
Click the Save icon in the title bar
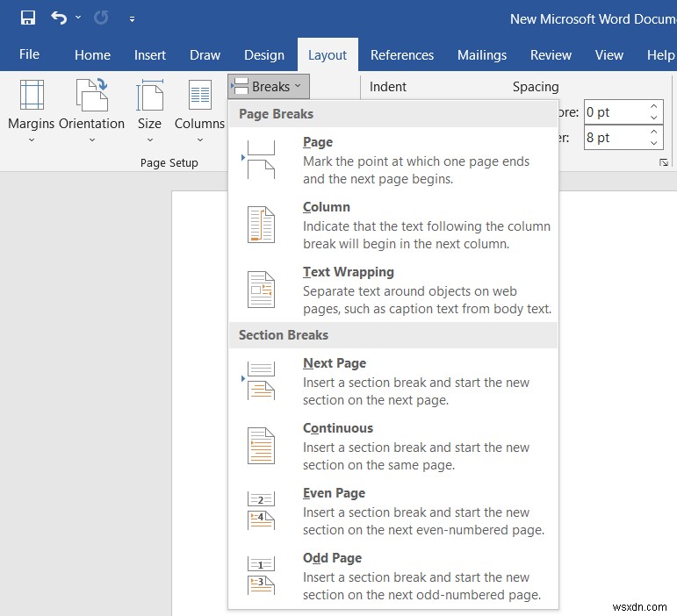27,18
